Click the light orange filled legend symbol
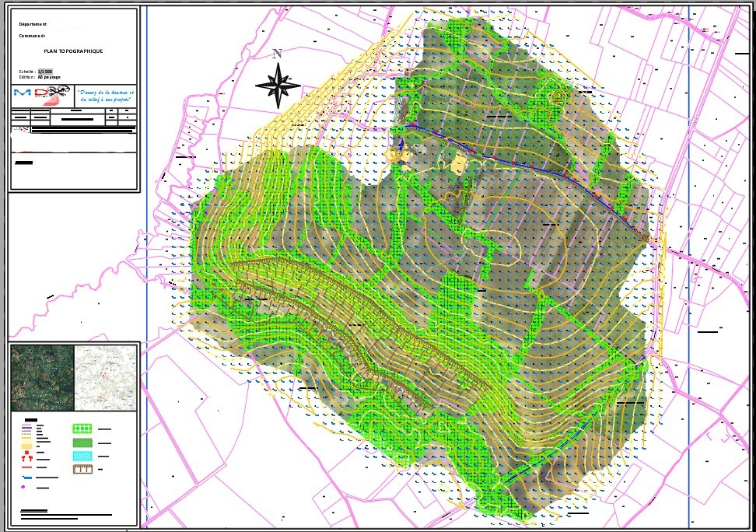This screenshot has width=756, height=532. [27, 446]
